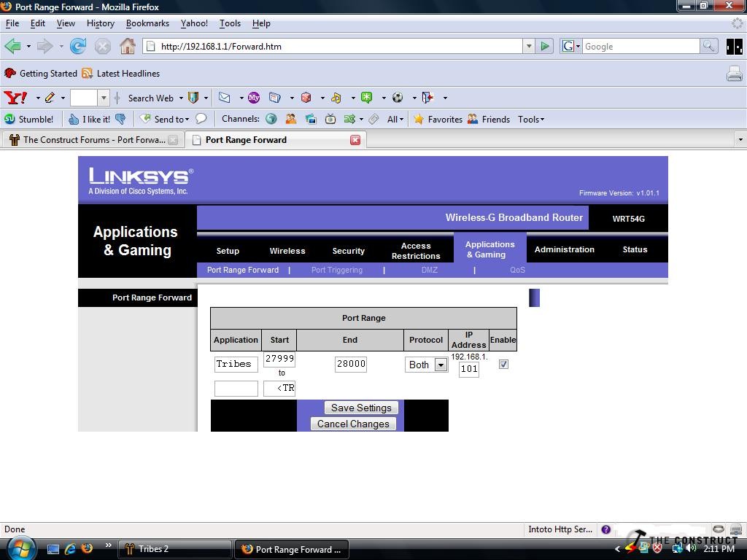
Task: Open the Wireless router tab
Action: point(287,251)
